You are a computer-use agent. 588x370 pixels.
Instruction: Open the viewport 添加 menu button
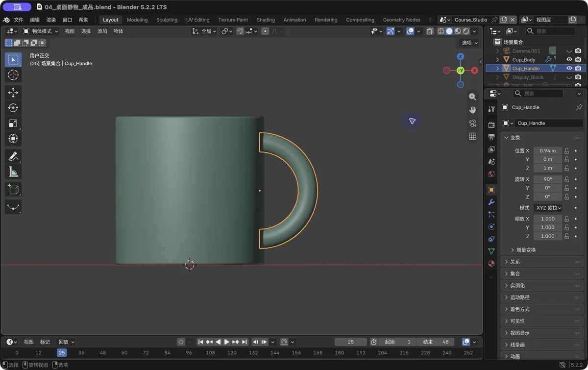[x=102, y=31]
